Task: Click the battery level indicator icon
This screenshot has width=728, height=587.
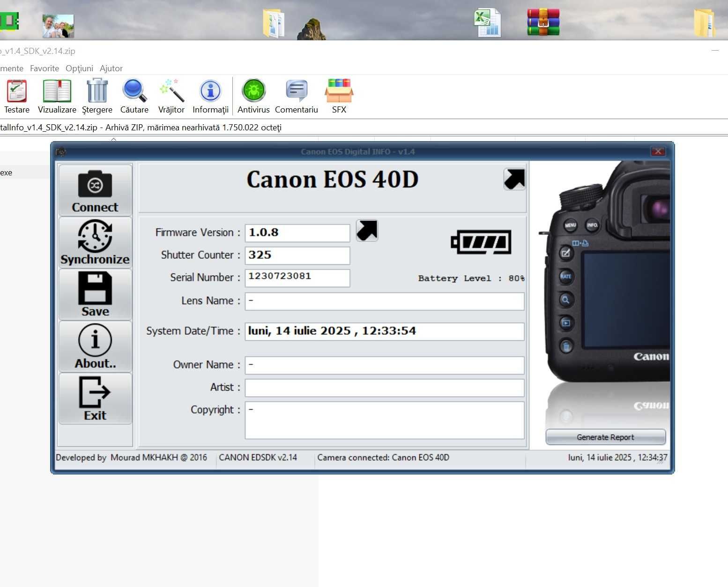Action: tap(481, 242)
